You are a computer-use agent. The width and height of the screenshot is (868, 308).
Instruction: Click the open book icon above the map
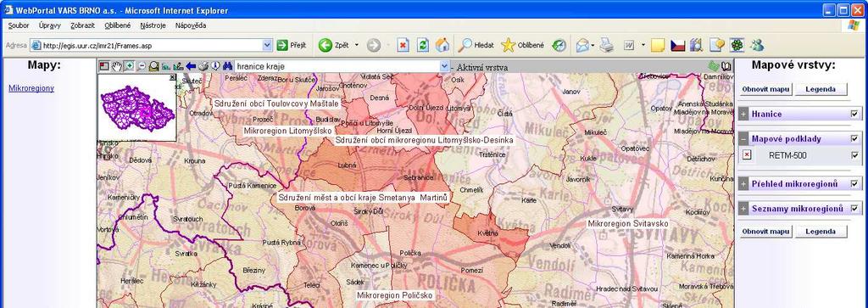[726, 66]
